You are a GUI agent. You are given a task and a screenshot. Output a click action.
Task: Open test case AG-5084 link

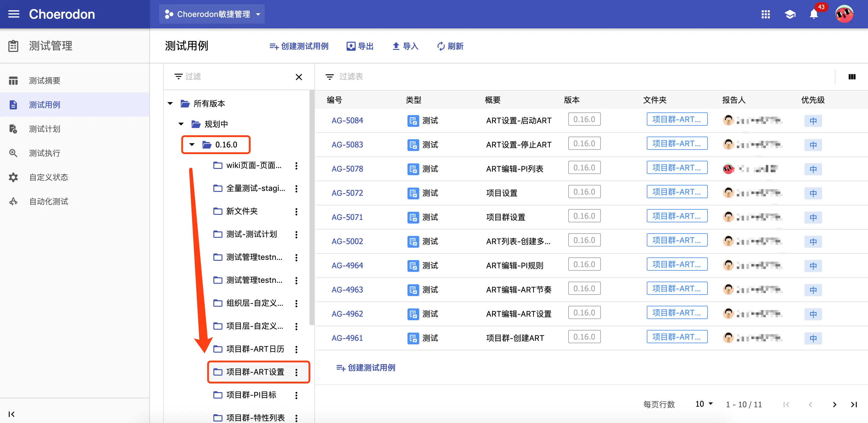pyautogui.click(x=347, y=121)
